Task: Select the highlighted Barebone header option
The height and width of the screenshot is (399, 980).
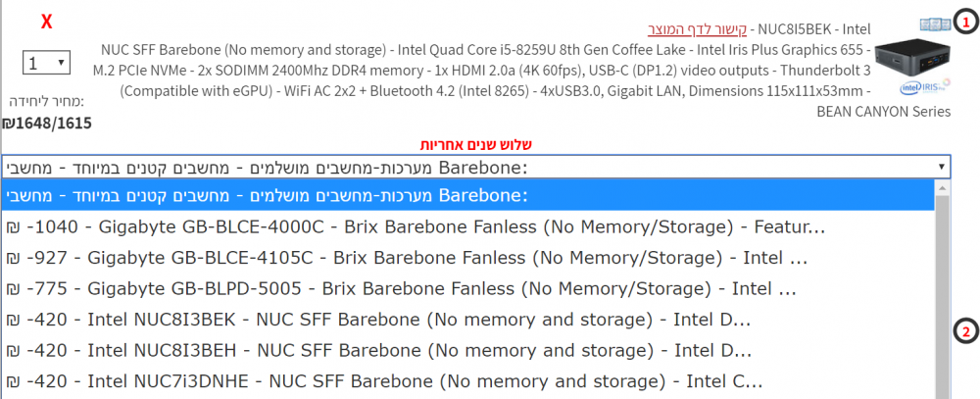Action: [467, 196]
